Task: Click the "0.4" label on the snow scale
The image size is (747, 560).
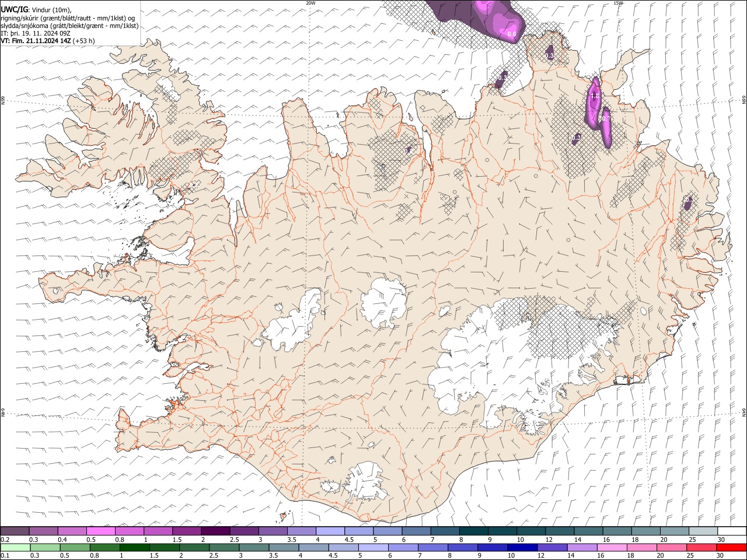Action: (x=62, y=540)
